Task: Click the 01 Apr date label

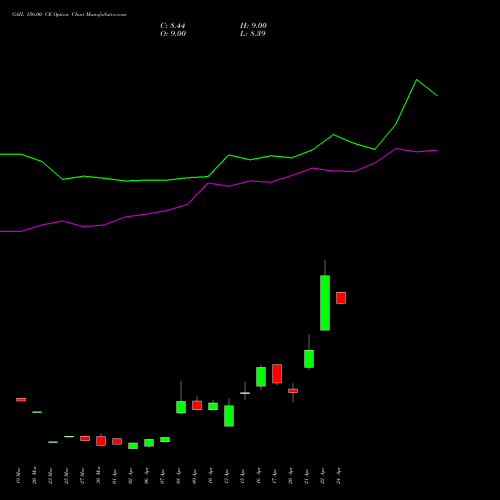Action: [x=115, y=476]
